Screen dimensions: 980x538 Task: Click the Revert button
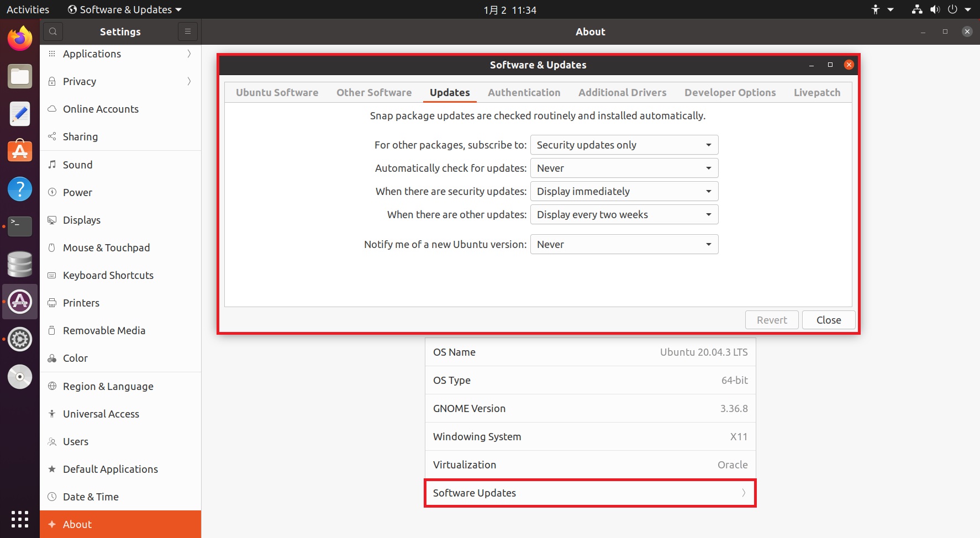pos(772,320)
